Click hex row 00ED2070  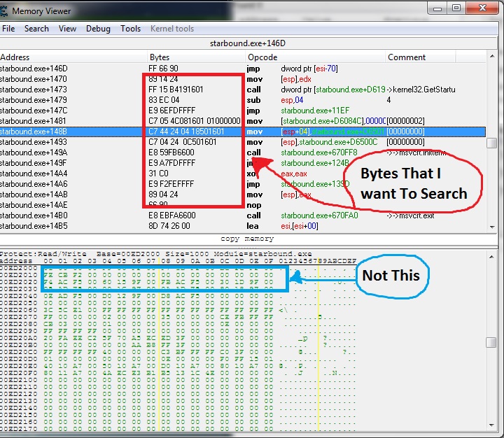[178, 317]
